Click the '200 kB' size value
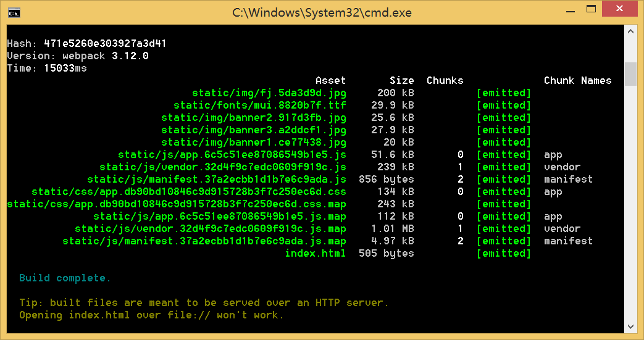Screen dimensions: 644x340 [x=396, y=93]
